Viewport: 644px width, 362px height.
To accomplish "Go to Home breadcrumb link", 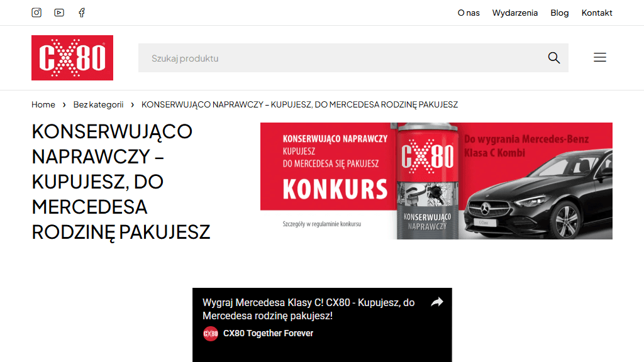I will (x=43, y=105).
